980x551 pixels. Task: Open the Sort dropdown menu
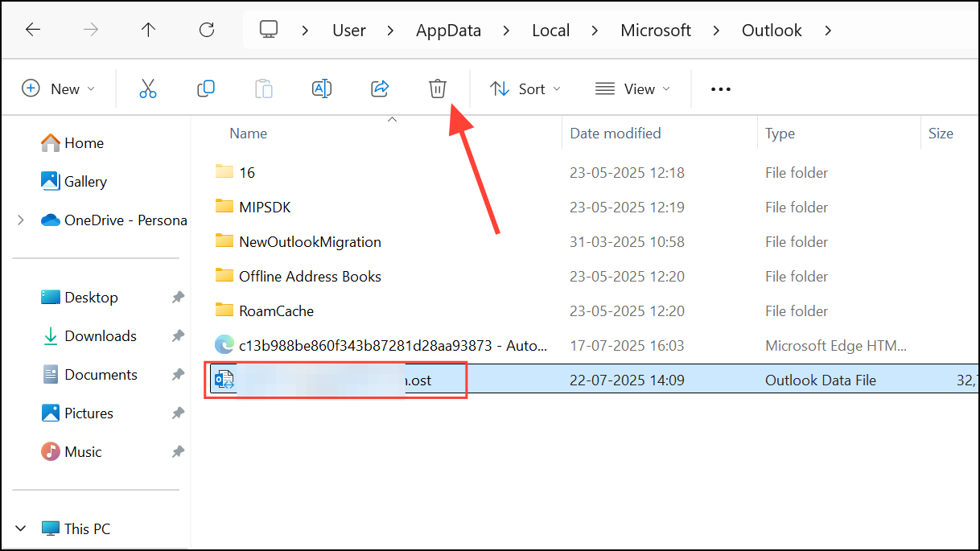point(525,88)
